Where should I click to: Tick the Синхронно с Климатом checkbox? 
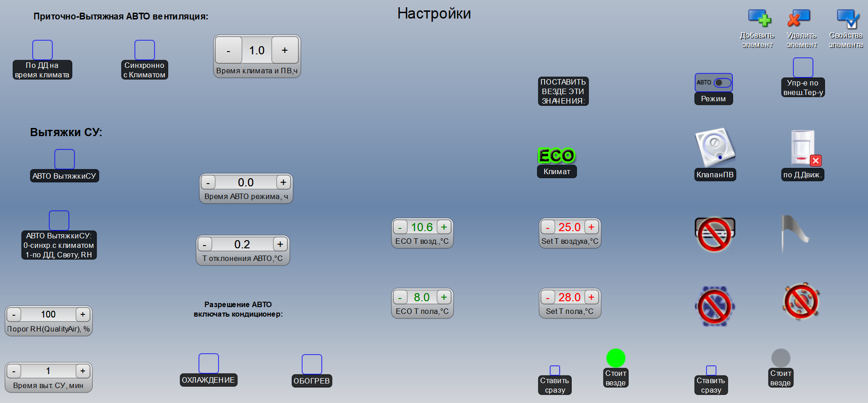[144, 50]
